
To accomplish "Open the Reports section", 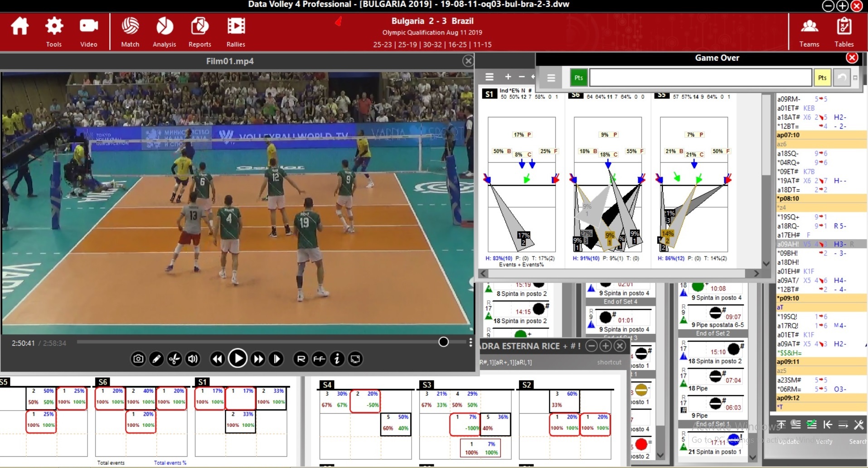I will pyautogui.click(x=199, y=31).
